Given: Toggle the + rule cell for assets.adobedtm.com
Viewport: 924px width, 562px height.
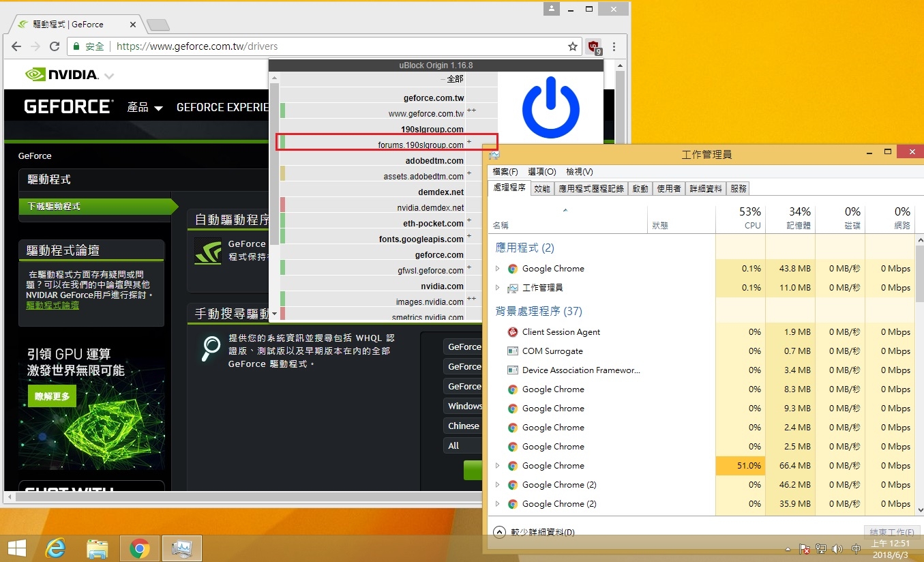Looking at the screenshot, I should coord(481,173).
